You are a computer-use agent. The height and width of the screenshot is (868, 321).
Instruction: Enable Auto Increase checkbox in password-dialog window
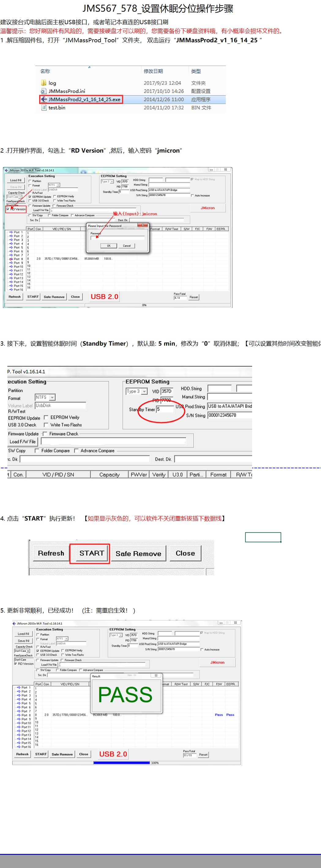click(x=192, y=195)
